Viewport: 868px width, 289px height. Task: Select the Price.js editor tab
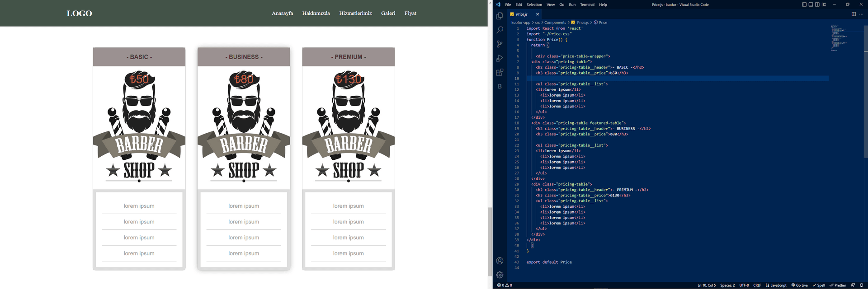[x=521, y=14]
